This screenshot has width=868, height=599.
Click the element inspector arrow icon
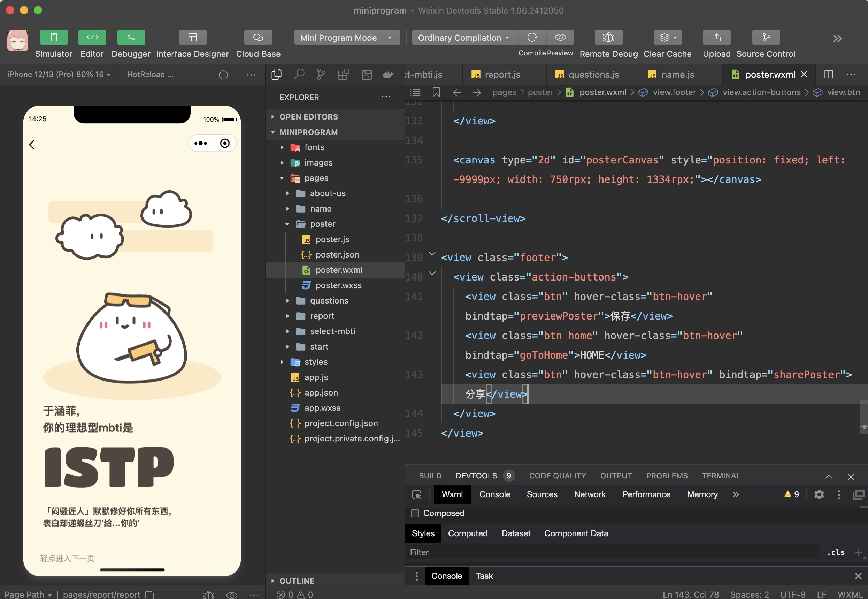pos(416,495)
